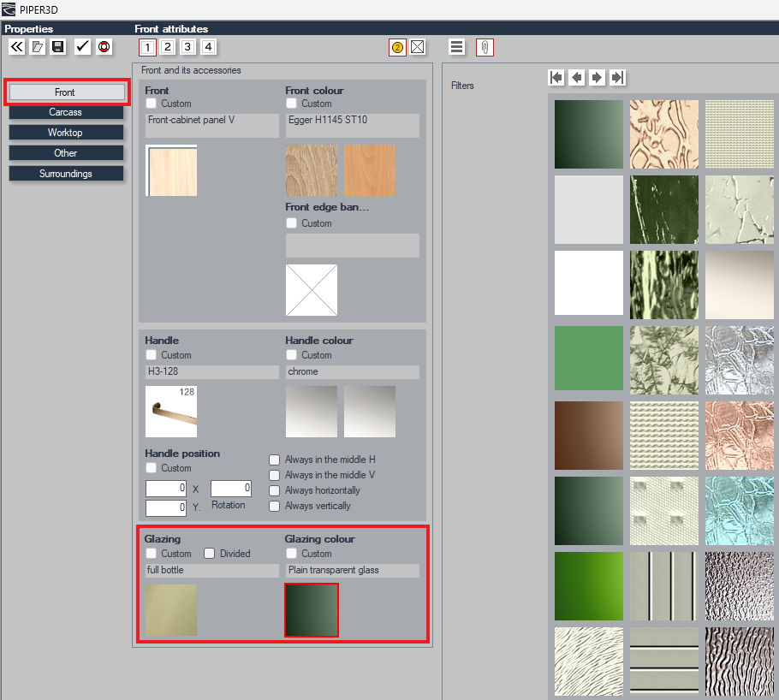Screen dimensions: 779x700
Task: Select the Worktop properties button
Action: [x=66, y=133]
